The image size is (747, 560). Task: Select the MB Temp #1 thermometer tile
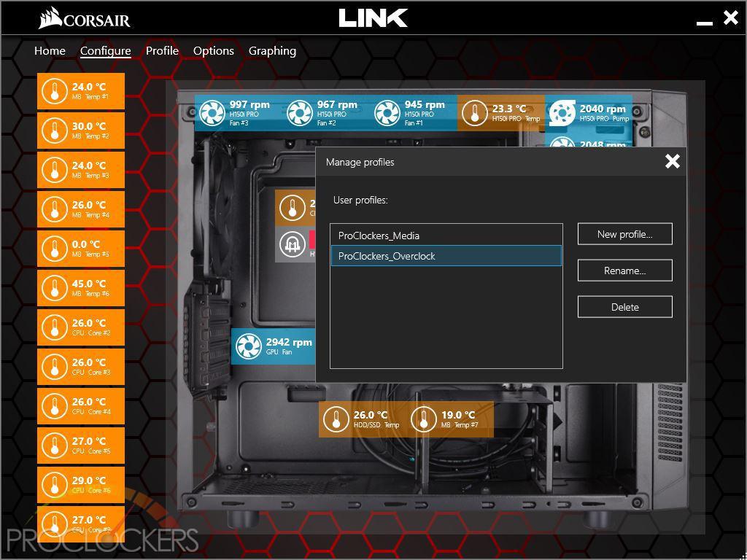coord(81,91)
